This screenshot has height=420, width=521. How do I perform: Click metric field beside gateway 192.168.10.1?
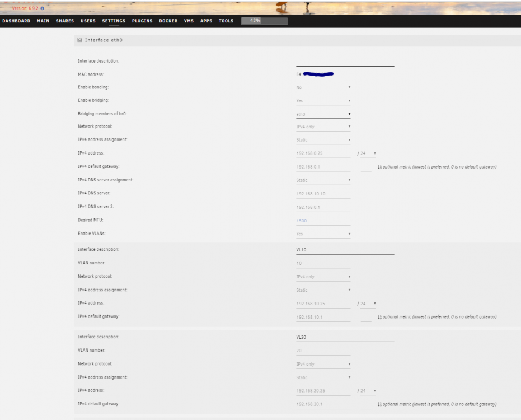tap(366, 318)
